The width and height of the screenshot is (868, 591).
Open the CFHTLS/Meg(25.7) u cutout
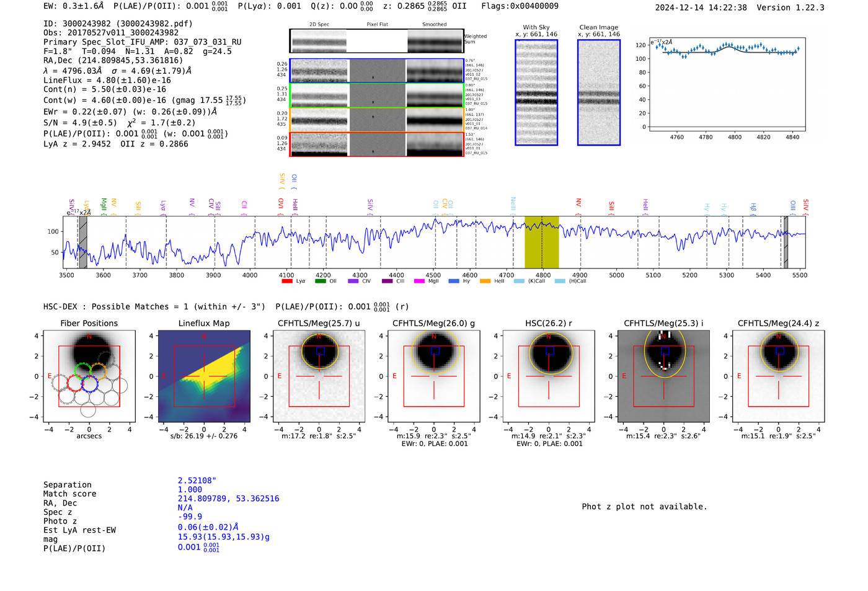(x=319, y=376)
